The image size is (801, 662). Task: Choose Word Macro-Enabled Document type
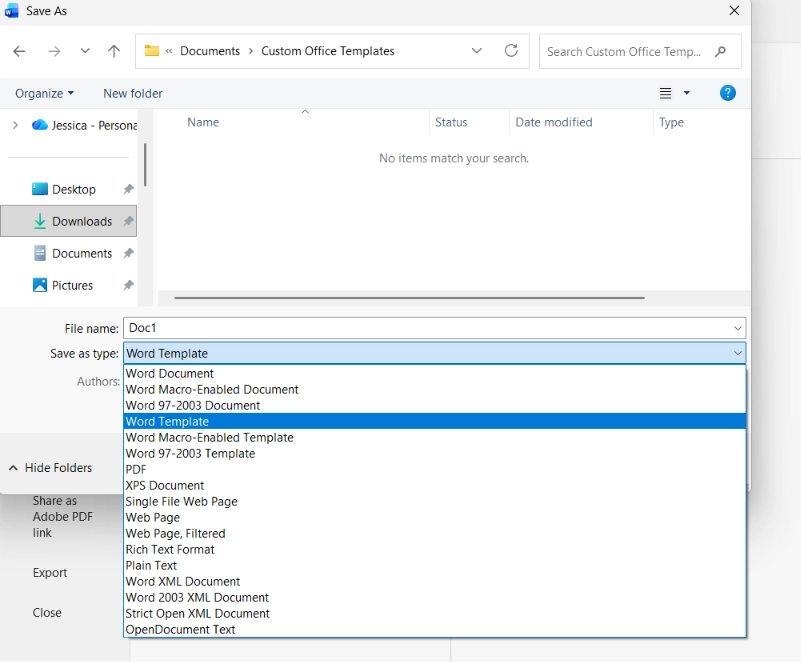point(435,389)
